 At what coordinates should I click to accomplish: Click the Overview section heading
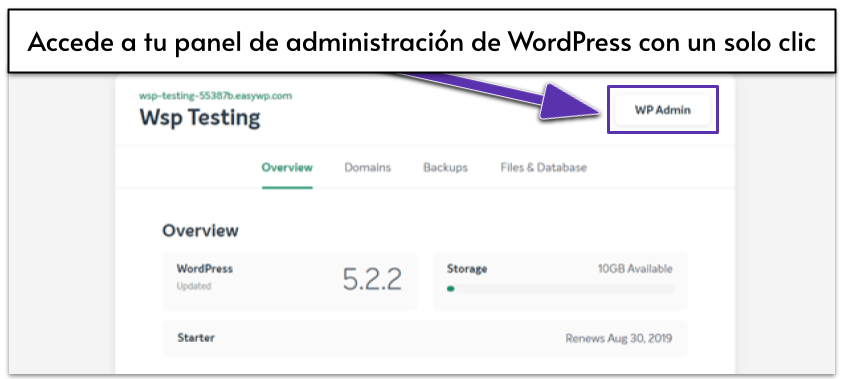pyautogui.click(x=200, y=231)
